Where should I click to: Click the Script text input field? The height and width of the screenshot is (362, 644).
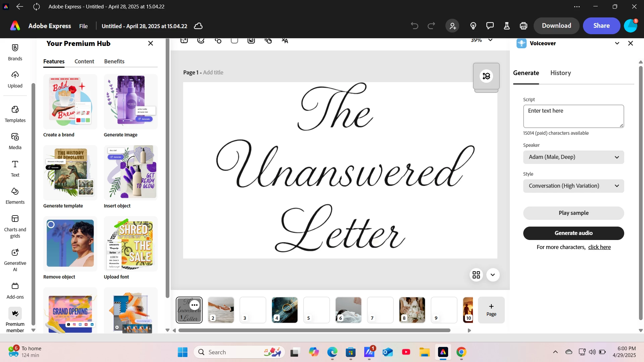(573, 116)
